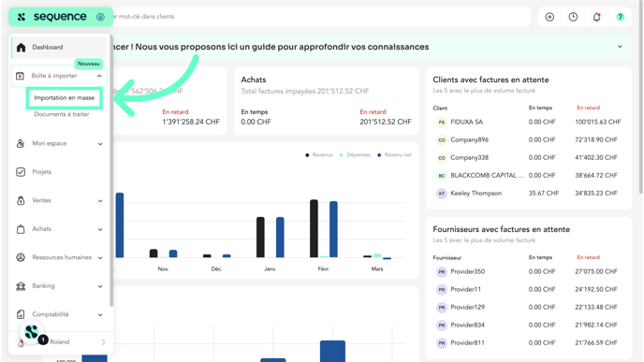Click the Banking building icon

[21, 286]
